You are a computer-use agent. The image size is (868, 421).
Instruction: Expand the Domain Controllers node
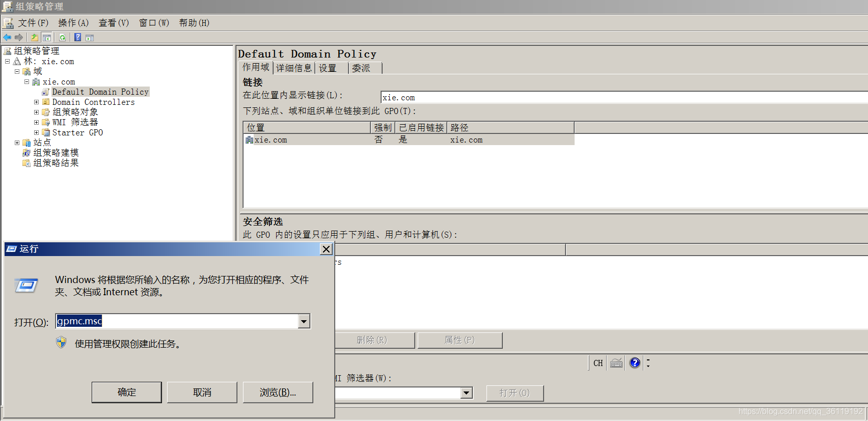pos(36,102)
